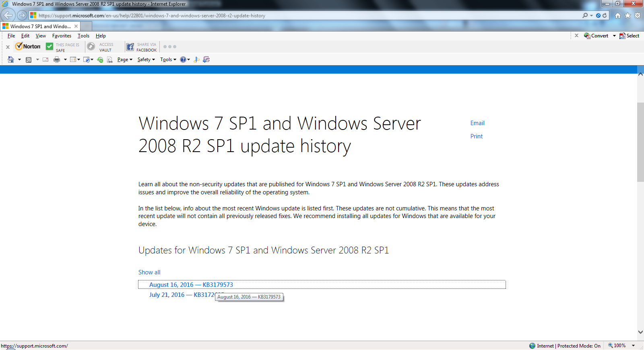The width and height of the screenshot is (644, 350).
Task: Click the Norton logo
Action: coord(28,46)
